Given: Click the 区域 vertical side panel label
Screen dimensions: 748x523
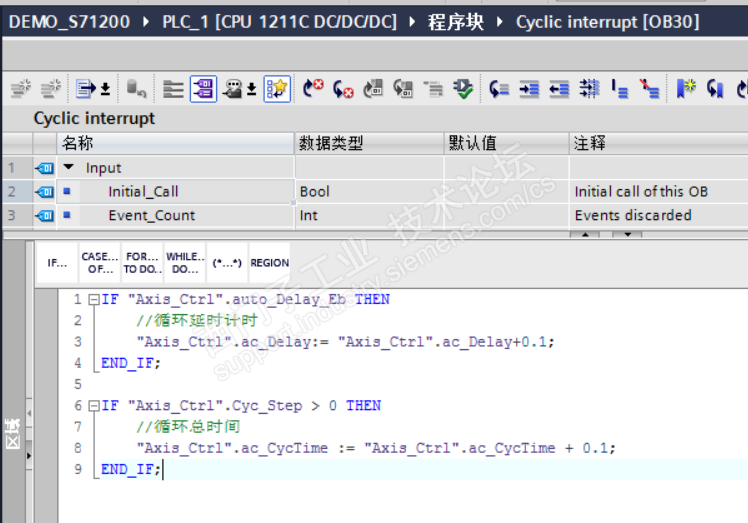Looking at the screenshot, I should 13,434.
